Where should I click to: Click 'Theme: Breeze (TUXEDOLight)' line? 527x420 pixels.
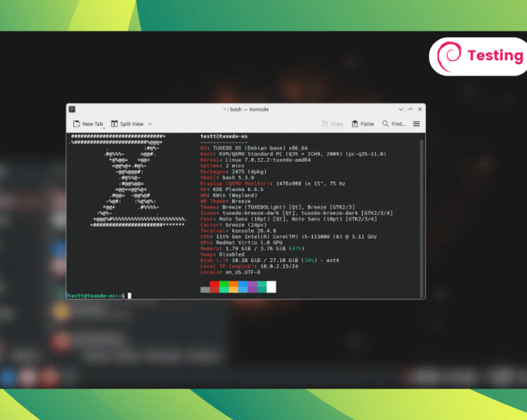tap(277, 207)
